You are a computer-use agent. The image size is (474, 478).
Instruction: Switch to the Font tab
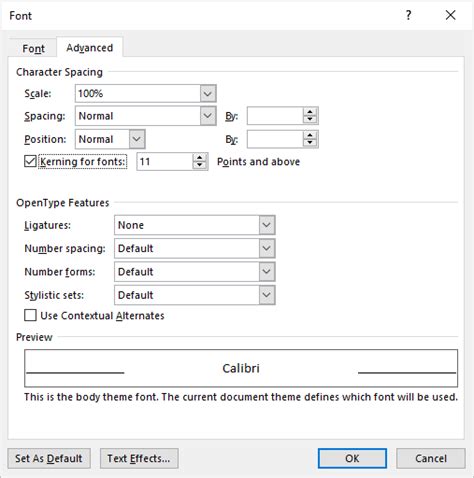33,49
